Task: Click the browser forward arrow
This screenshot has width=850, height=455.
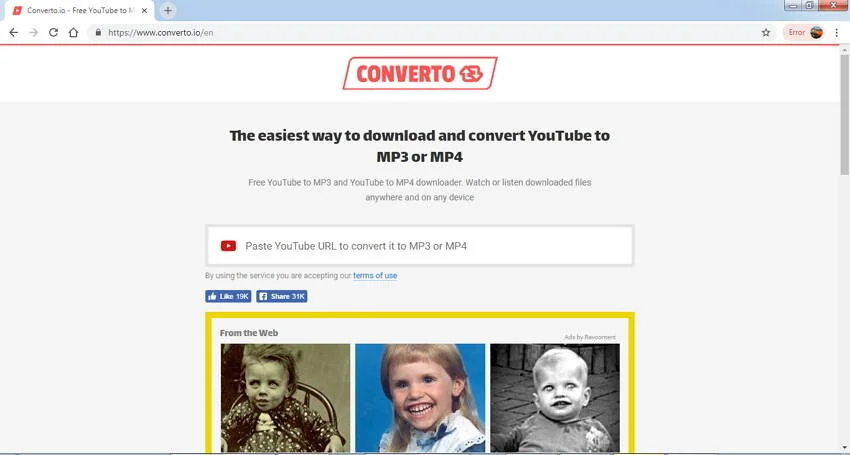Action: 34,33
